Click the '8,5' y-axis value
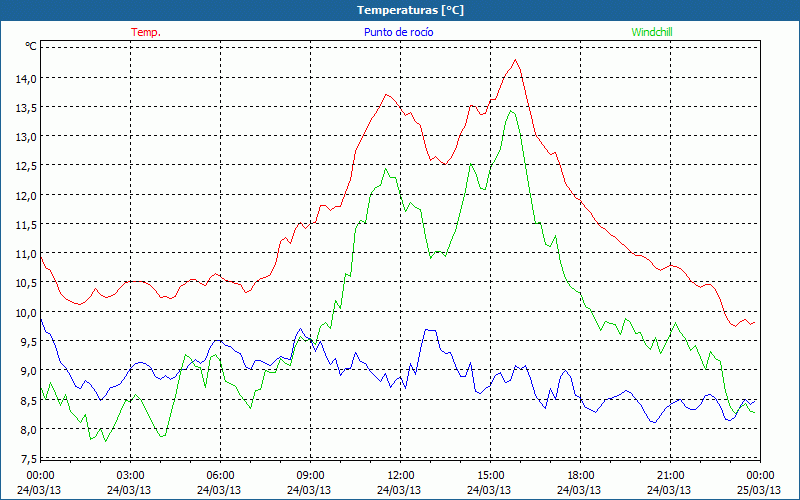The height and width of the screenshot is (500, 800). (x=28, y=400)
